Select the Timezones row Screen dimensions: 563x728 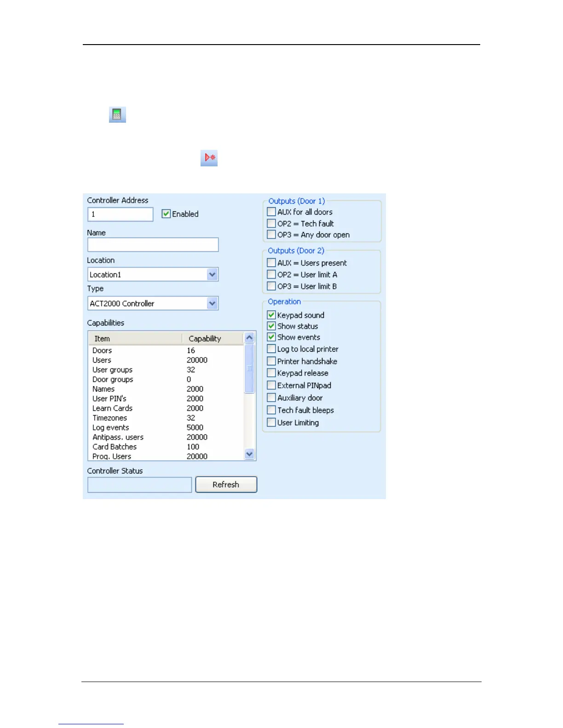(x=166, y=418)
